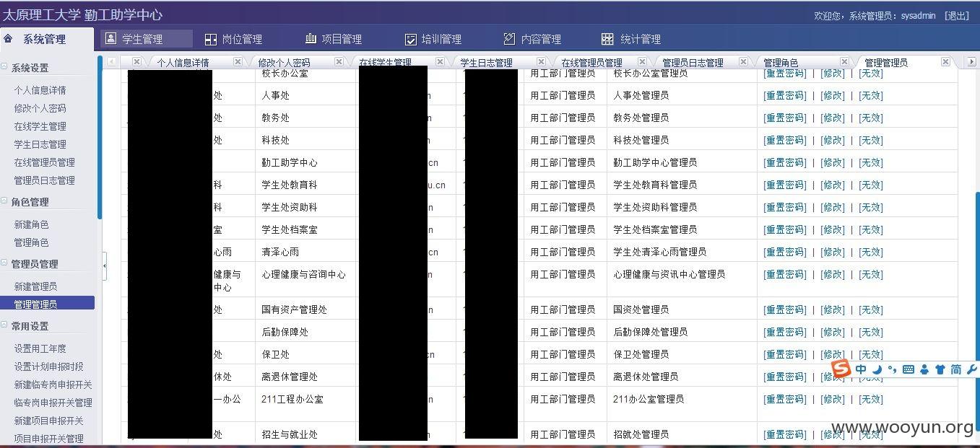Click the moon icon in Sogou toolbar
Screen dimensions: 980x448
click(877, 369)
